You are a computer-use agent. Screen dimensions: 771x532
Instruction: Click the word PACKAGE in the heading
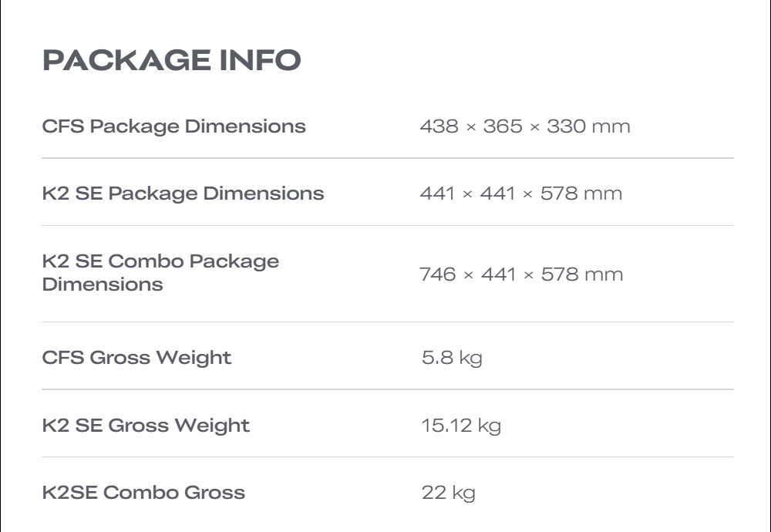pyautogui.click(x=126, y=61)
